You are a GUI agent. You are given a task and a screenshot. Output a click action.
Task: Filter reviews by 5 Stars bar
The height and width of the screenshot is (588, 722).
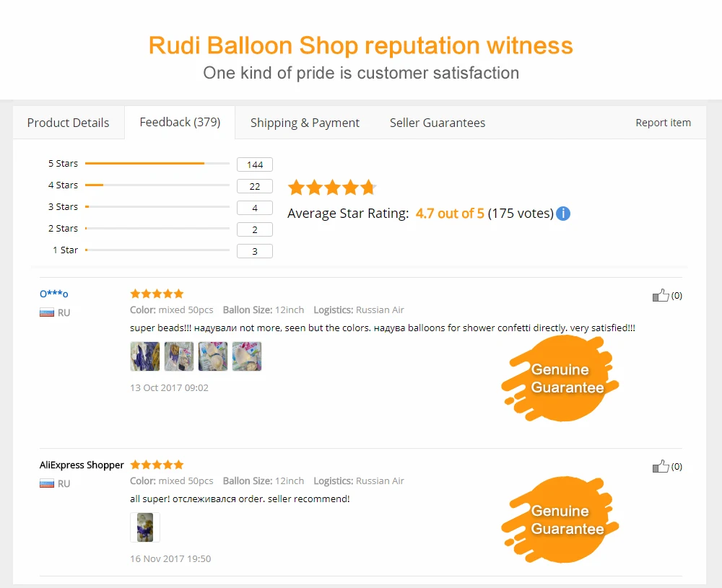click(x=157, y=163)
